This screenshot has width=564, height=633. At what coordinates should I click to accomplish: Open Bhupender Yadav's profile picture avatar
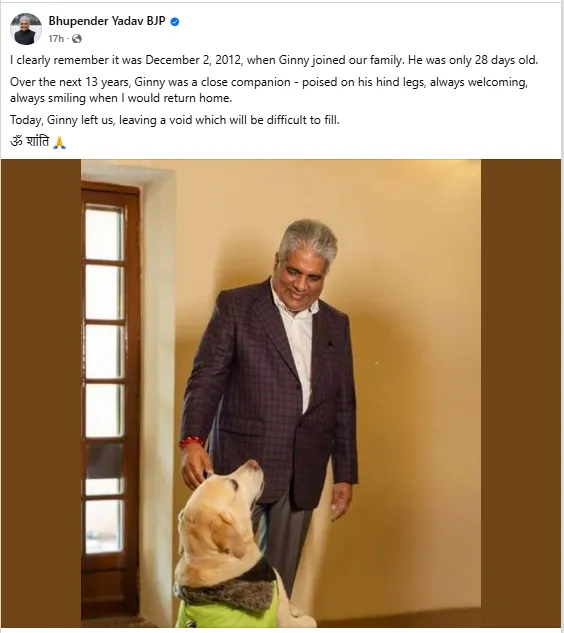click(26, 29)
